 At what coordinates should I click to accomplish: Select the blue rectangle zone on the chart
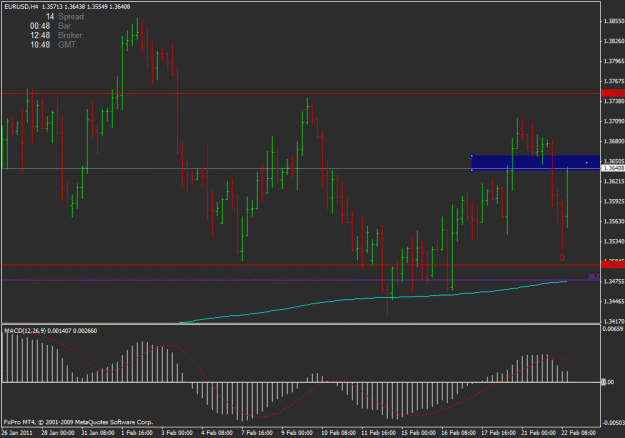536,163
